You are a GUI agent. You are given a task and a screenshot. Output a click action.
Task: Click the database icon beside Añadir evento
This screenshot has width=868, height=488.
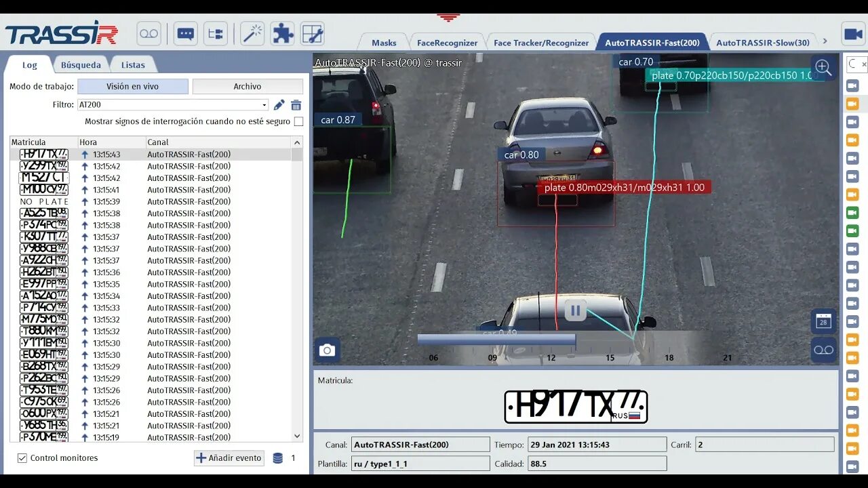tap(277, 458)
